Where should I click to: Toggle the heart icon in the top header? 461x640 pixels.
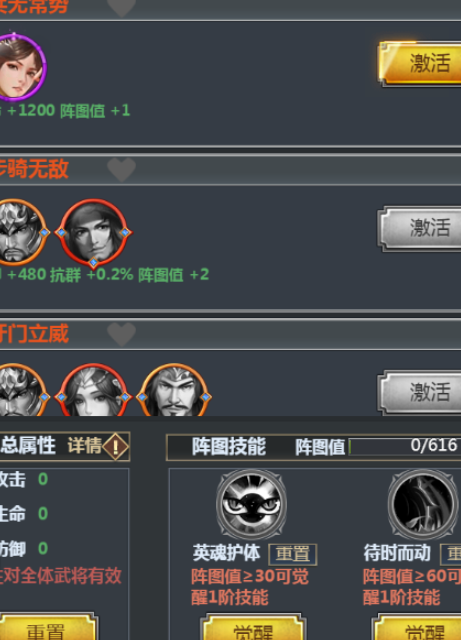(x=122, y=7)
